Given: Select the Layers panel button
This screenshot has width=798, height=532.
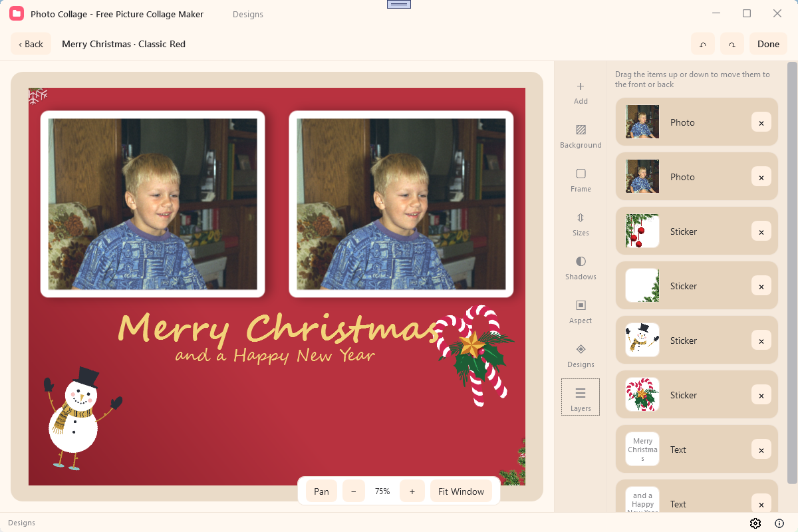Looking at the screenshot, I should point(581,398).
